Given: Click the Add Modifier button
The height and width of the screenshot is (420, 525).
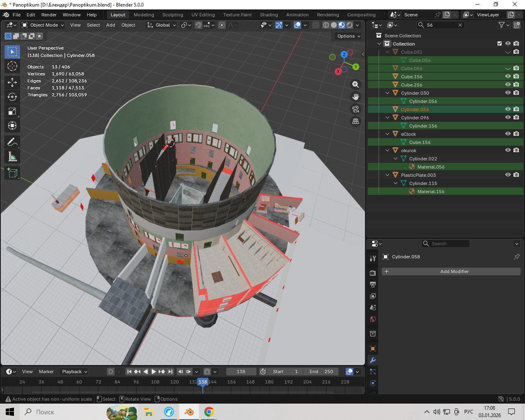Looking at the screenshot, I should [x=451, y=272].
